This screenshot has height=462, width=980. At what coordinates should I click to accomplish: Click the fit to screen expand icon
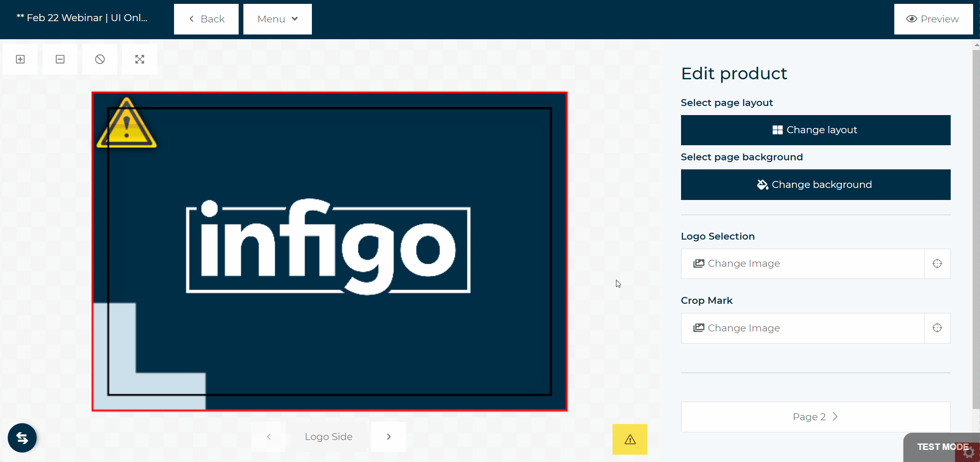pos(140,59)
